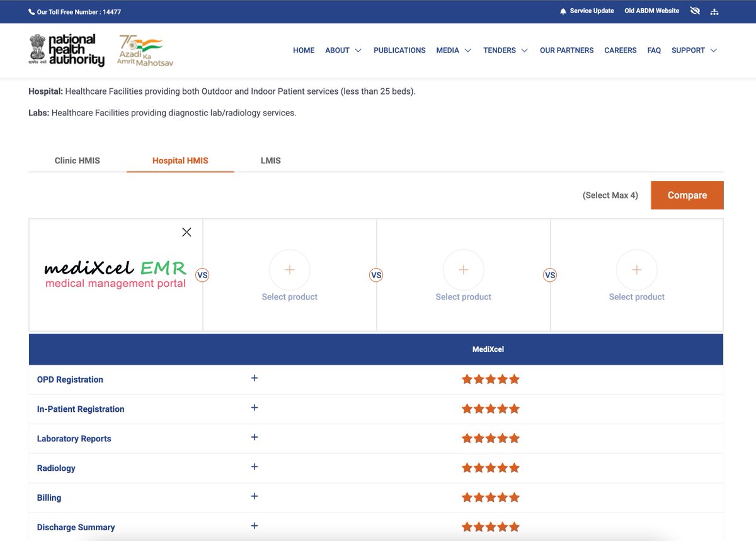This screenshot has width=756, height=541.
Task: Click the OPD Registration label
Action: pyautogui.click(x=70, y=380)
